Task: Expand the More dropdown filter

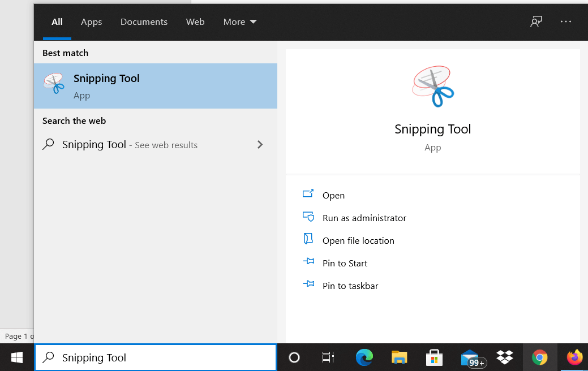Action: point(240,21)
